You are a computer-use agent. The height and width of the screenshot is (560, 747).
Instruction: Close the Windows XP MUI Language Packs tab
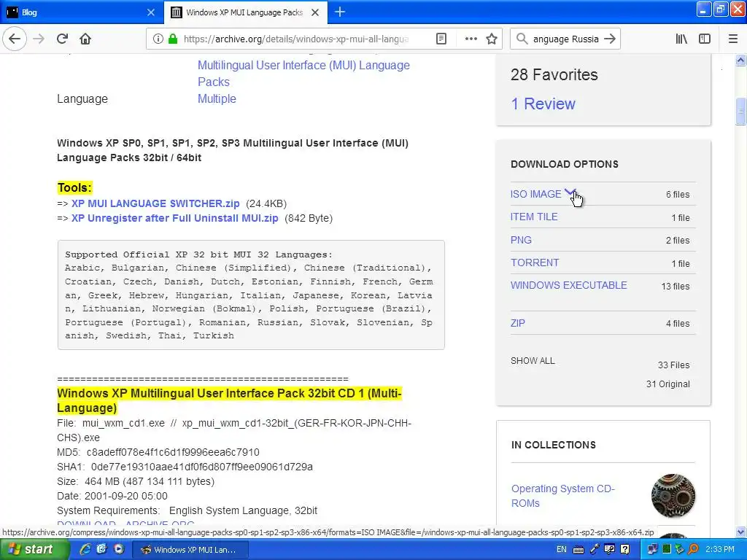tap(315, 12)
